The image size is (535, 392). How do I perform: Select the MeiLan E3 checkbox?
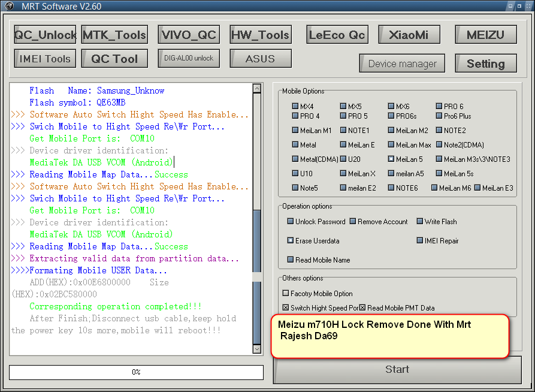(x=477, y=188)
